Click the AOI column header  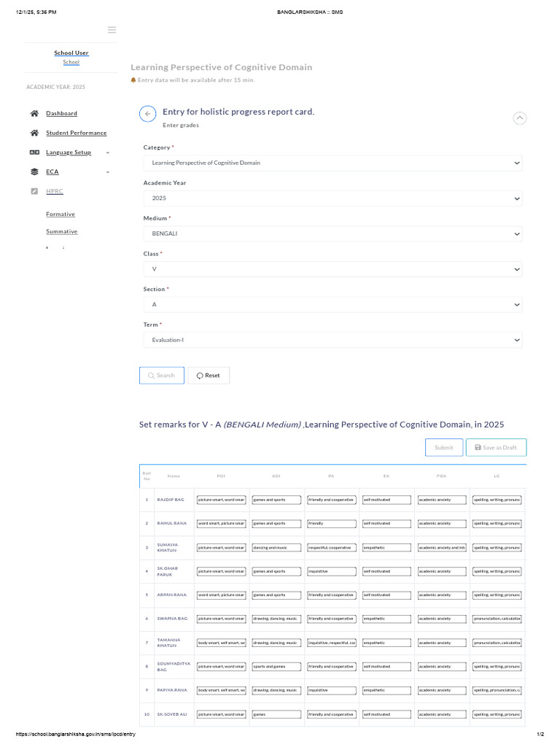coord(276,476)
